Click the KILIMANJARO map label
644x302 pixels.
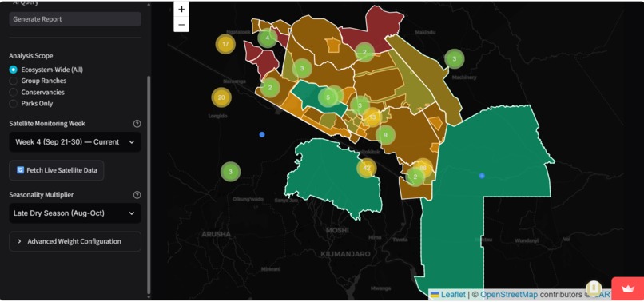(x=345, y=254)
